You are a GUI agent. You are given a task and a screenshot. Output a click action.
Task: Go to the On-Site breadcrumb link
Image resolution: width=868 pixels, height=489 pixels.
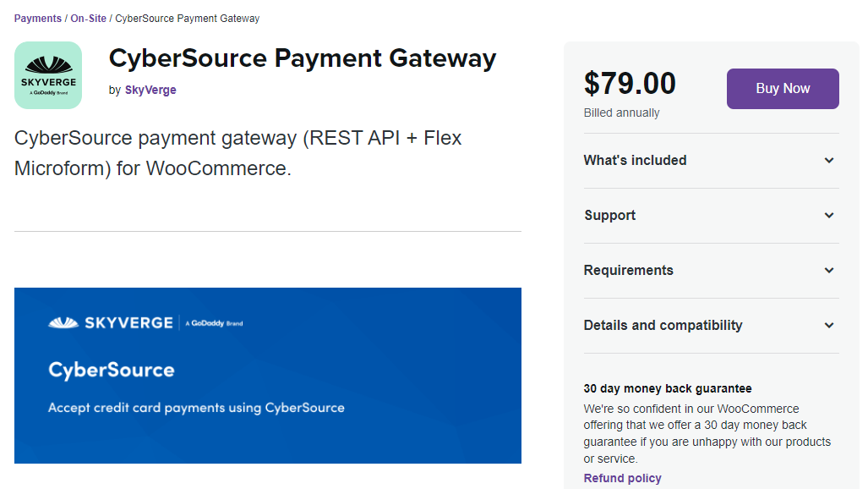88,19
